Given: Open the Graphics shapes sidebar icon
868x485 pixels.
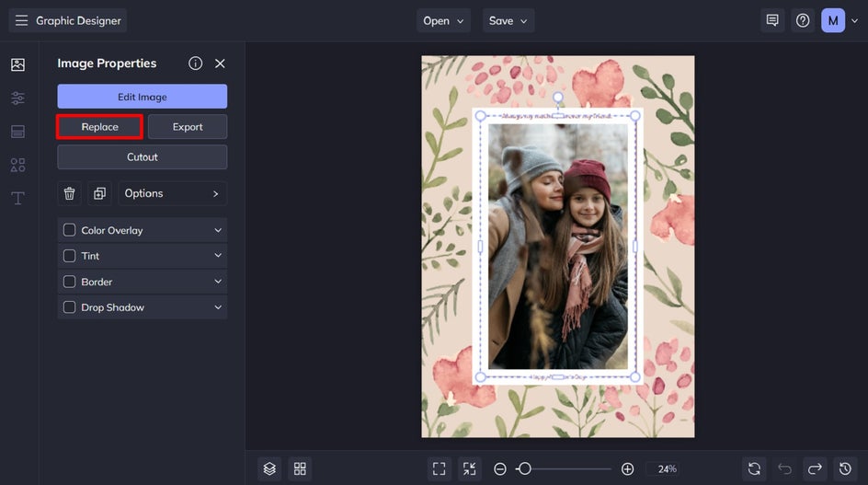Looking at the screenshot, I should 17,165.
